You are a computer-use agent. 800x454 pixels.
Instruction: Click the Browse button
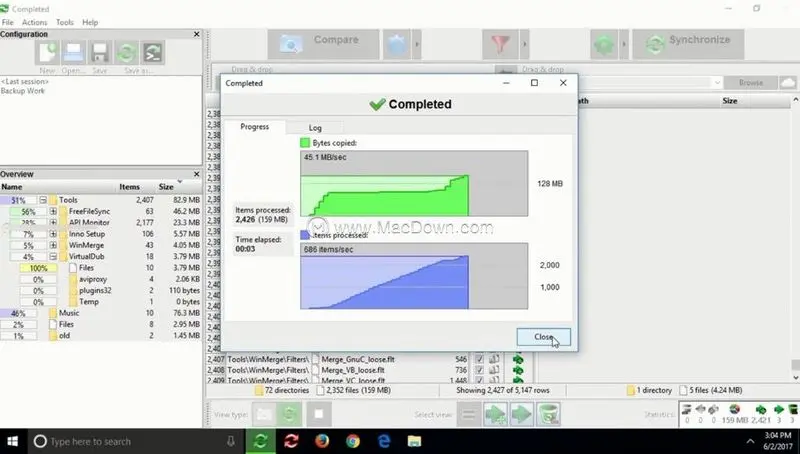pos(751,83)
